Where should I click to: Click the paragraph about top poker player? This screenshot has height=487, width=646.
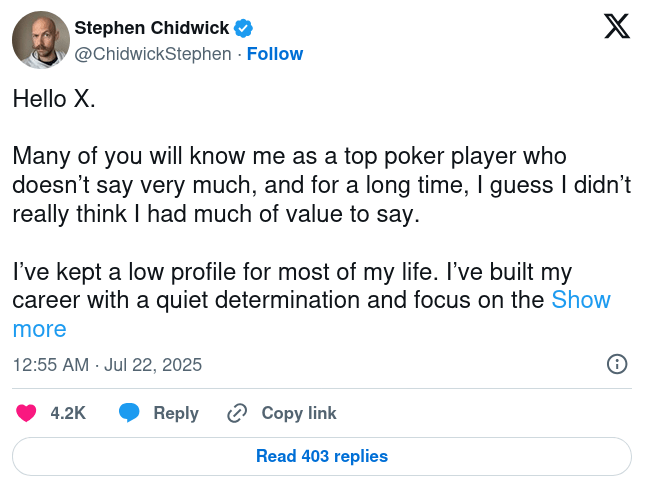(x=320, y=185)
